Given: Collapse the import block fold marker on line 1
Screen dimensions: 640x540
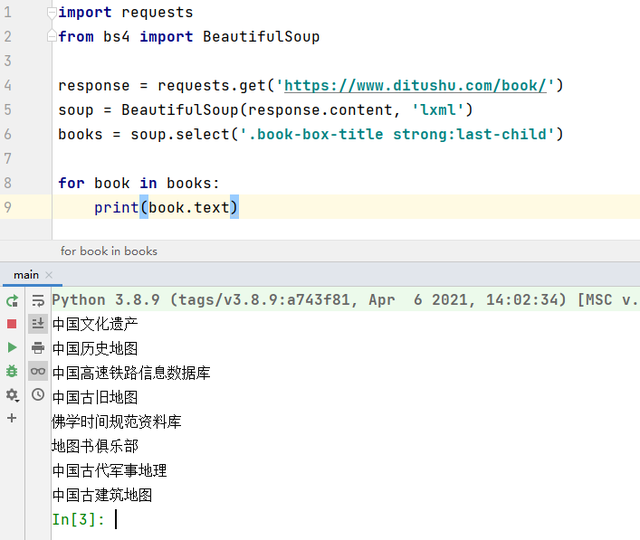Looking at the screenshot, I should pos(51,13).
